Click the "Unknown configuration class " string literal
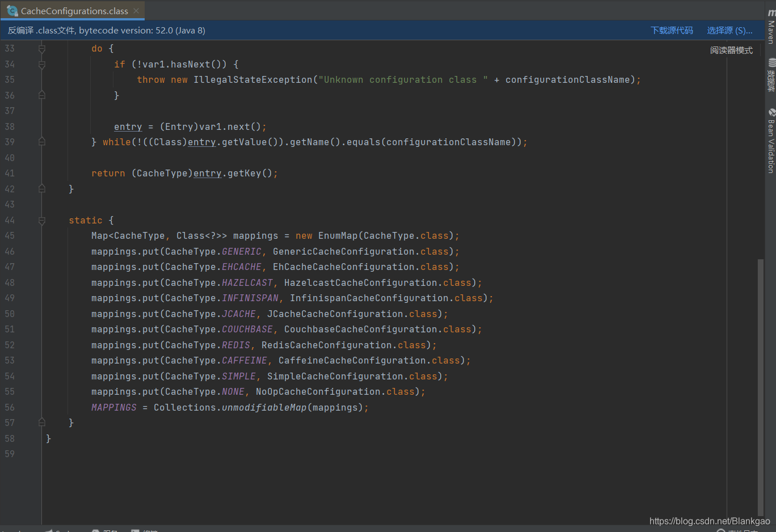Viewport: 776px width, 532px height. click(x=403, y=80)
